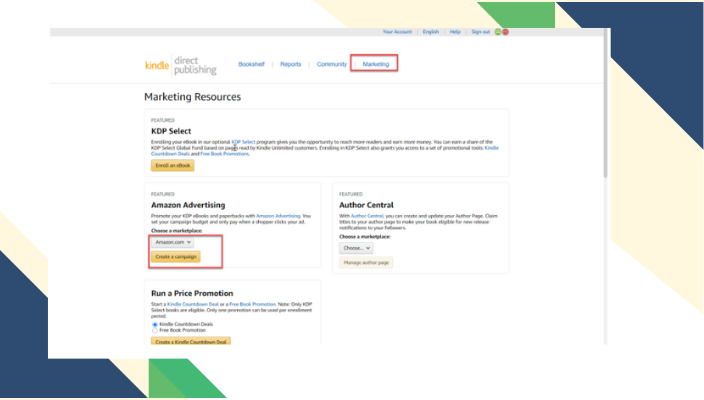Expand the Amazon.com marketplace dropdown

(x=172, y=242)
